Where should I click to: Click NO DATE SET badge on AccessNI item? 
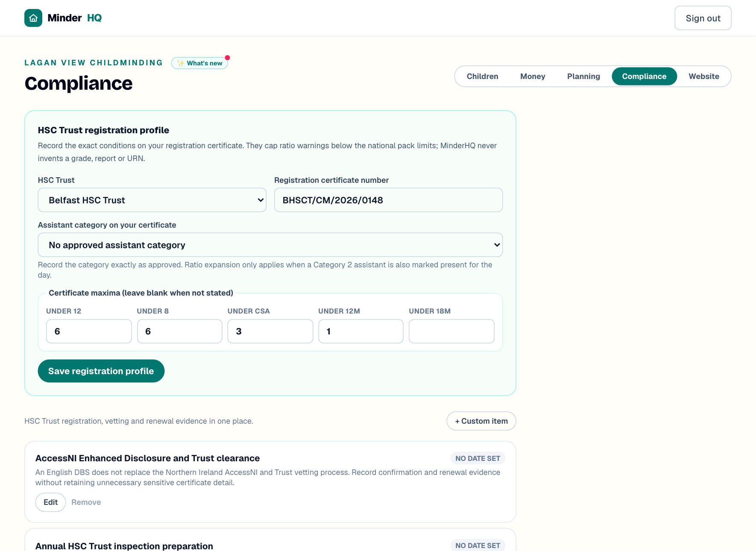478,458
